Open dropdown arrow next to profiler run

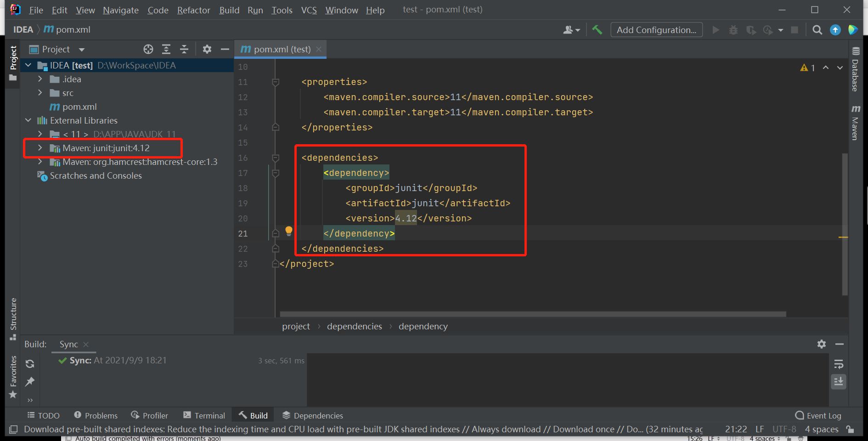(x=781, y=30)
